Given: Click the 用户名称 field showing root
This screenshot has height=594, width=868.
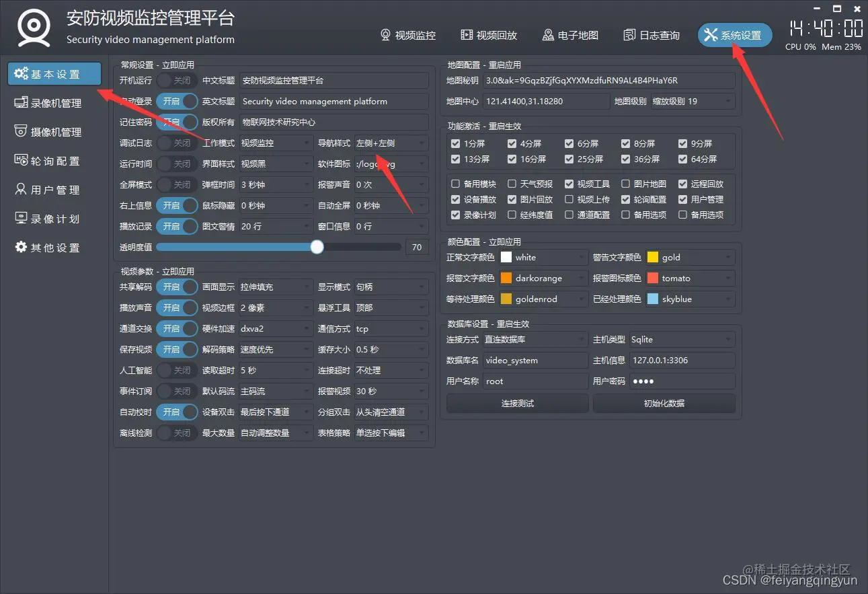Looking at the screenshot, I should tap(535, 381).
